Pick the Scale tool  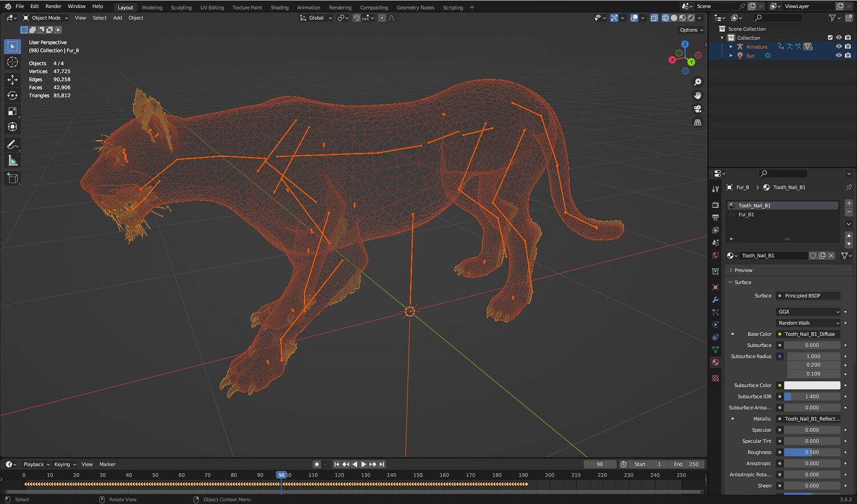coord(13,111)
